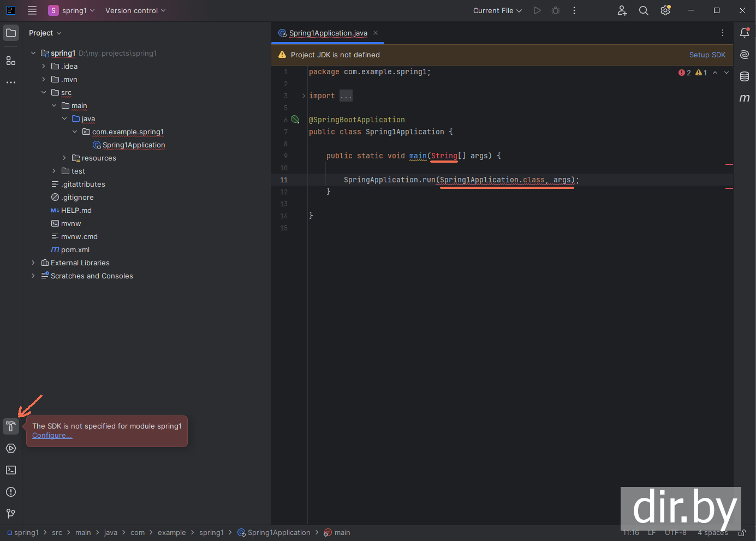Open the Build tool window hammer icon
This screenshot has width=756, height=541.
[x=11, y=426]
